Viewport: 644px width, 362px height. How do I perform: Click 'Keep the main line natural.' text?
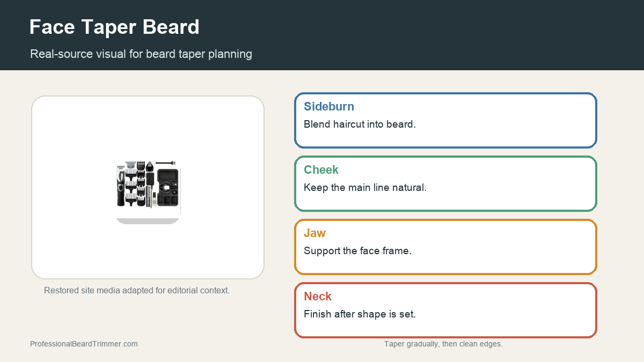(x=365, y=187)
